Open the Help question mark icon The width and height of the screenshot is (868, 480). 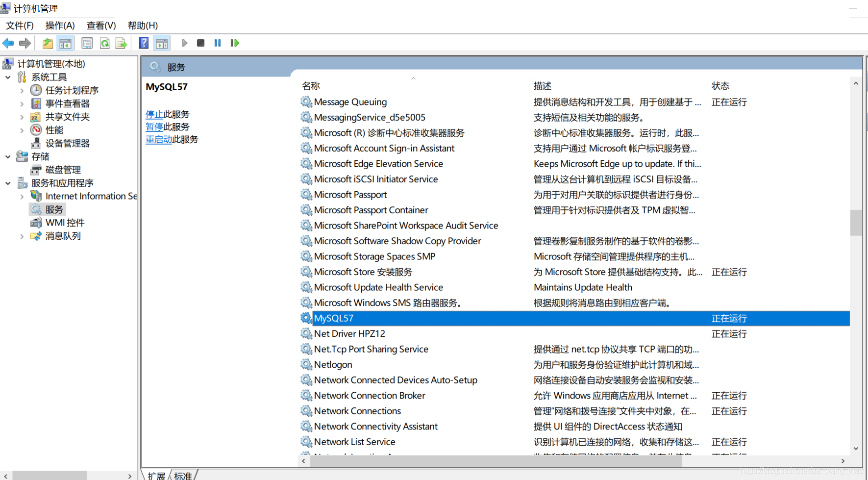click(x=144, y=43)
